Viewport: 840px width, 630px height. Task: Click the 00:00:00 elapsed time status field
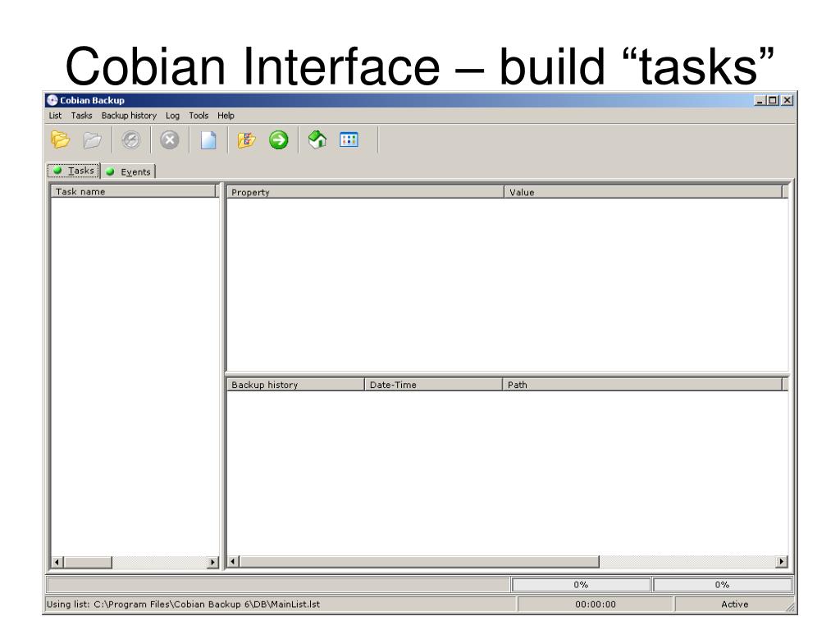[x=596, y=604]
